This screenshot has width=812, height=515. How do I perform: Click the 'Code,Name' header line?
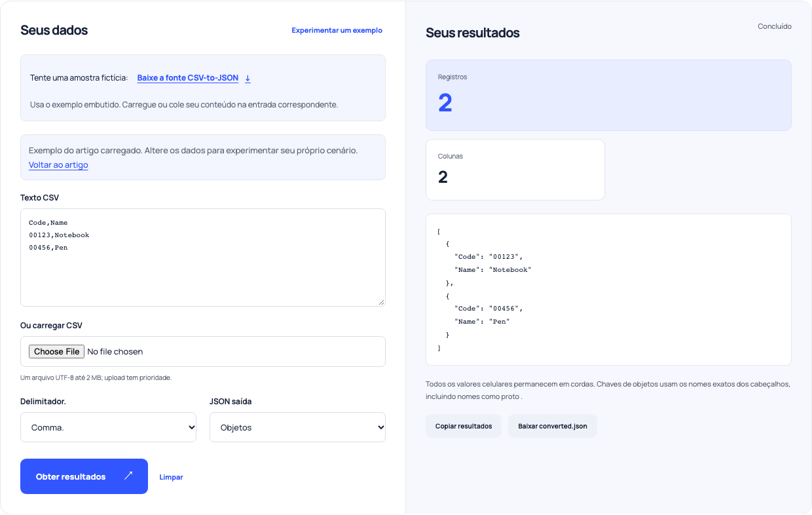click(x=48, y=223)
